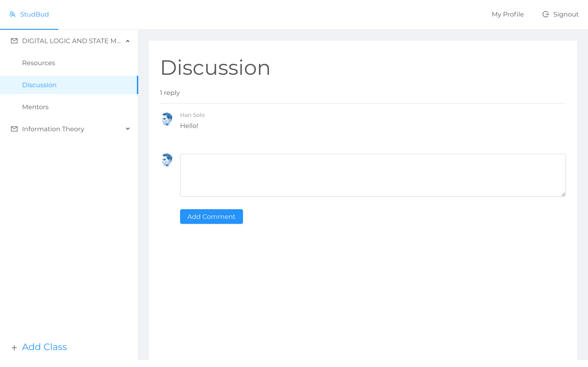Viewport: 588px width, 367px height.
Task: Click the Signout link
Action: (566, 14)
